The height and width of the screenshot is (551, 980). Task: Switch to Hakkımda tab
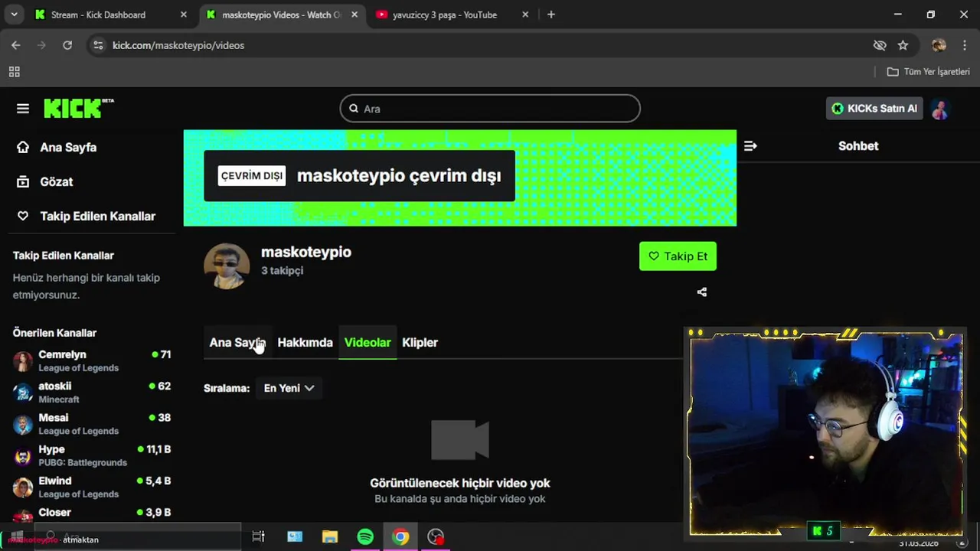point(305,342)
